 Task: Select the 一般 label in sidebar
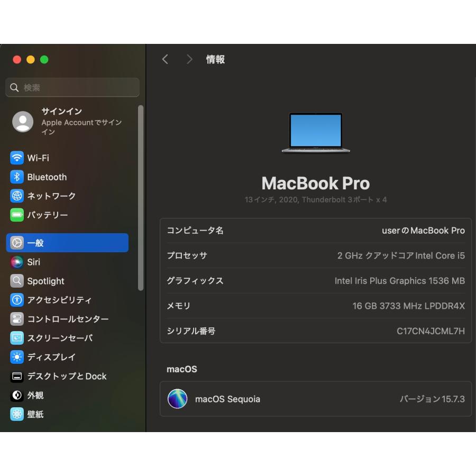coord(35,243)
